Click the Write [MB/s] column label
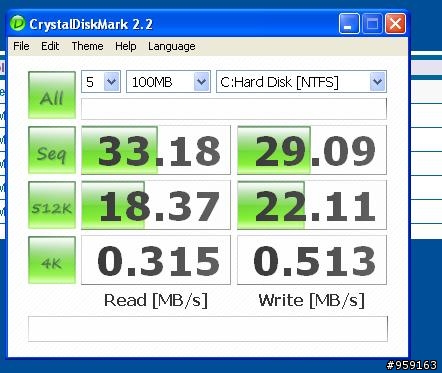Image resolution: width=442 pixels, height=373 pixels. pos(312,300)
